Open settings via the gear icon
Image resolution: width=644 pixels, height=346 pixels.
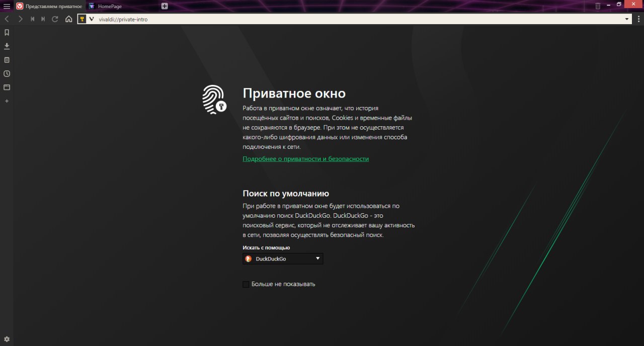7,339
